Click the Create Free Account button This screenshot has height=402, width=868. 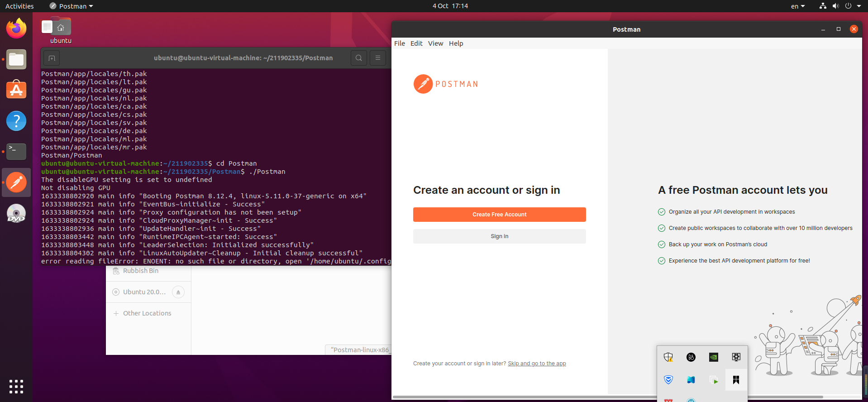500,215
